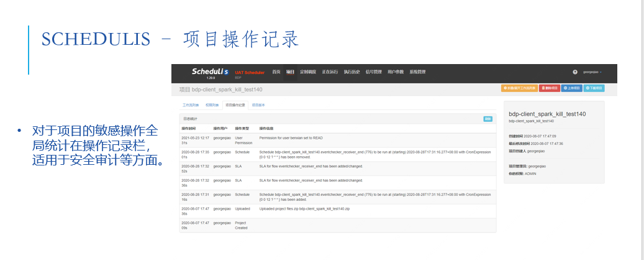Click the UAT Scheduler label
This screenshot has width=644, height=260.
250,72
